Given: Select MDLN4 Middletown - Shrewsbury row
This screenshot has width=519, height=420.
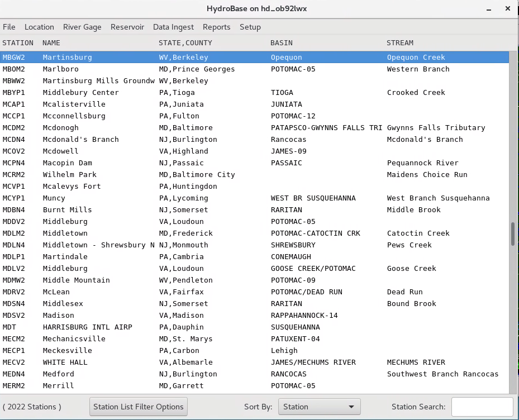Looking at the screenshot, I should pyautogui.click(x=254, y=245).
